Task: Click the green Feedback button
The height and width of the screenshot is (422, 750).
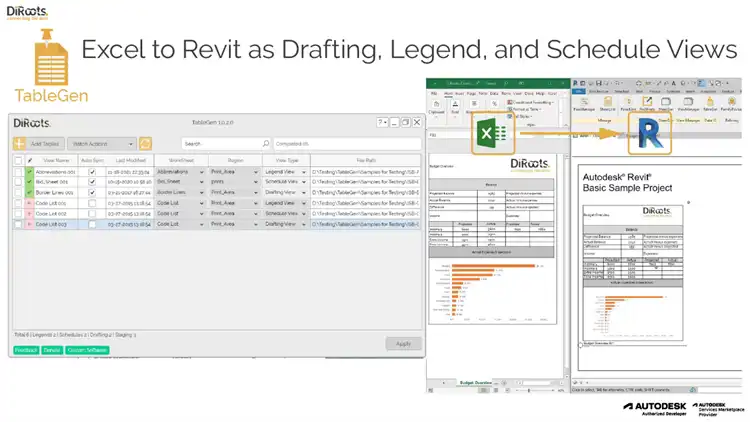Action: pos(26,350)
